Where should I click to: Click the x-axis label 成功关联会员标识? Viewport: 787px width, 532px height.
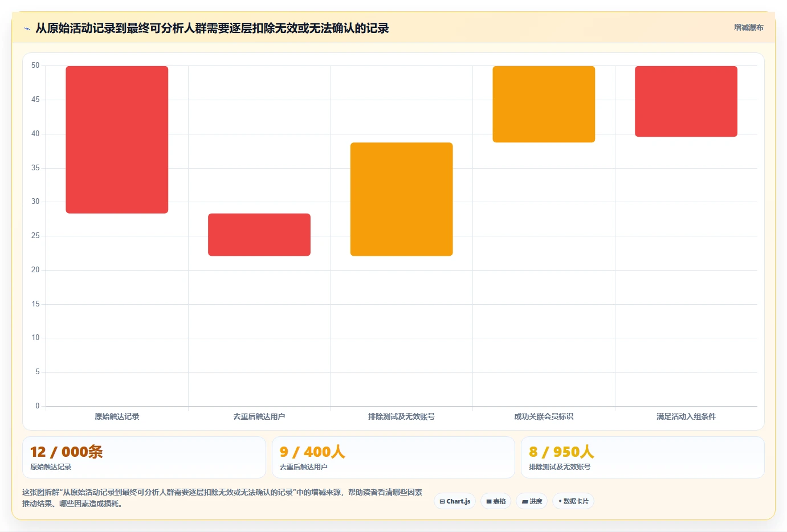point(544,416)
